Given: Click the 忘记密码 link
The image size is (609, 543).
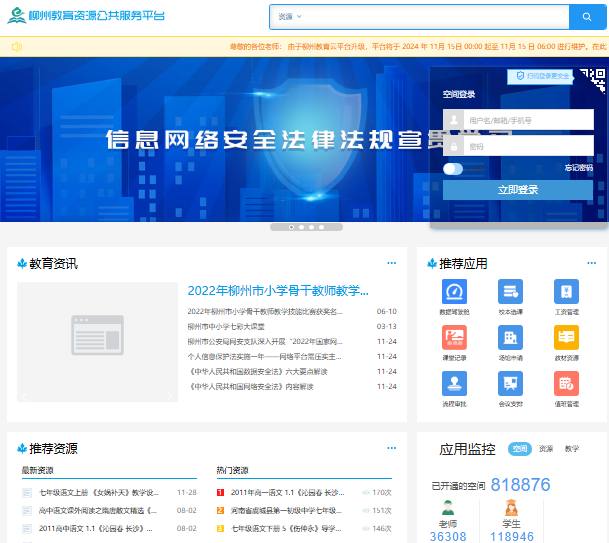Looking at the screenshot, I should pyautogui.click(x=578, y=167).
